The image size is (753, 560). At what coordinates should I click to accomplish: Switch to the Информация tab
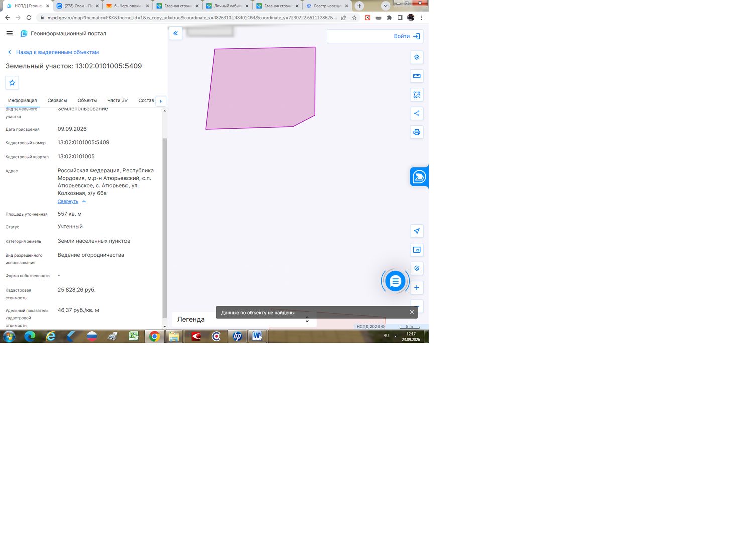coord(22,101)
